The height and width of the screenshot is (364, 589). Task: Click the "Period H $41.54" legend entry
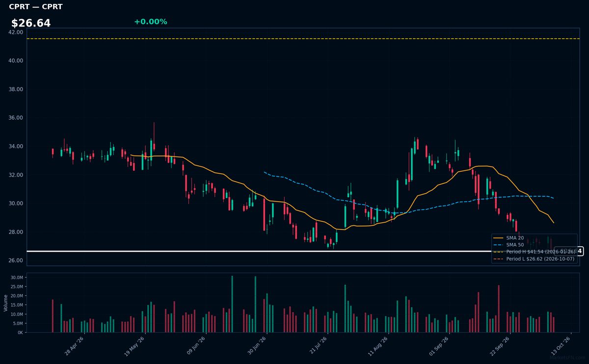(x=534, y=252)
